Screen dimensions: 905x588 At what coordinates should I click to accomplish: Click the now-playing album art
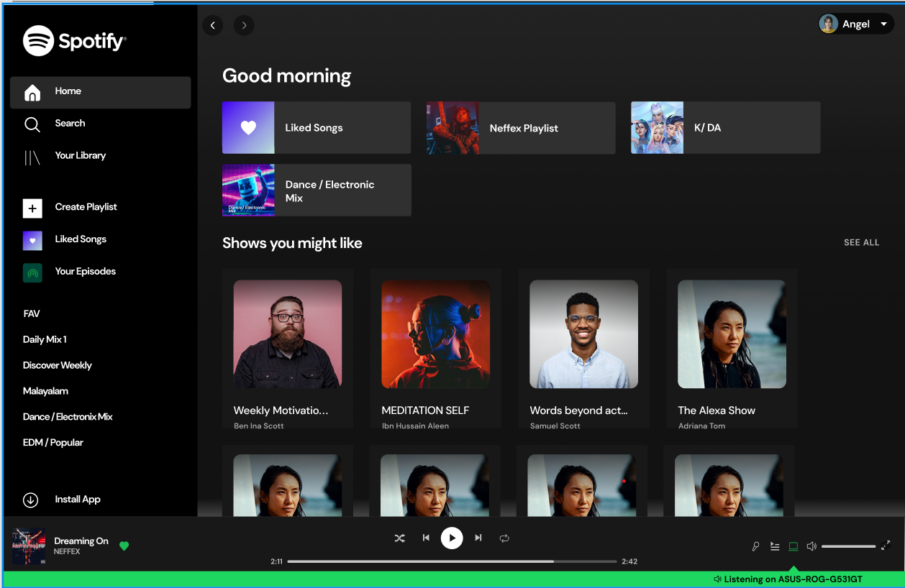(x=29, y=547)
